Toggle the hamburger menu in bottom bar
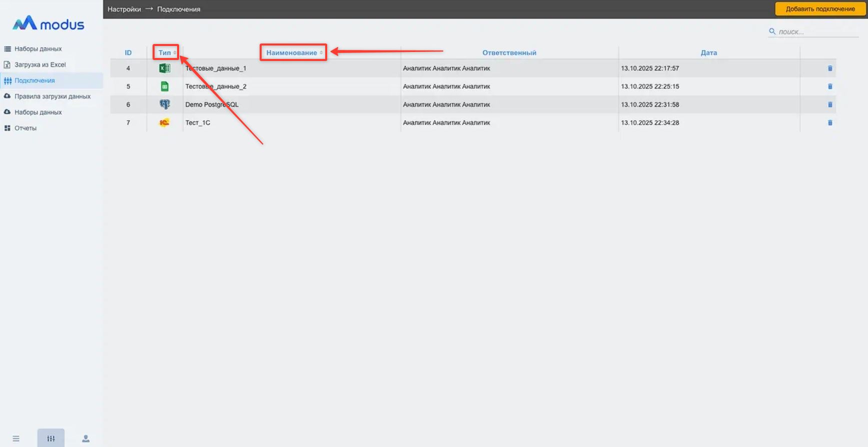 pyautogui.click(x=16, y=438)
